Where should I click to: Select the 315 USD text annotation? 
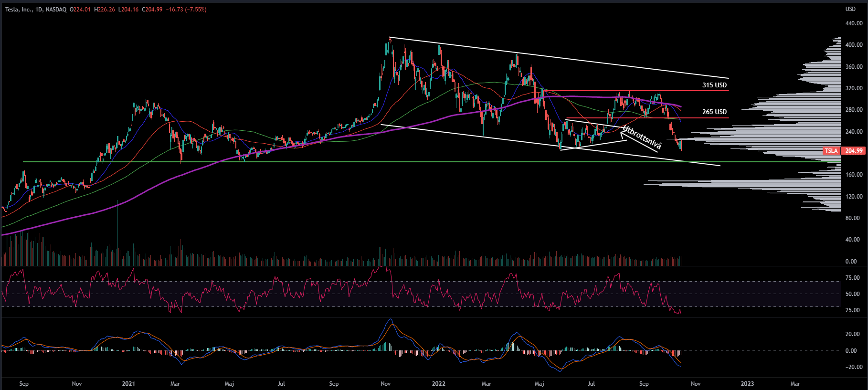(x=714, y=85)
